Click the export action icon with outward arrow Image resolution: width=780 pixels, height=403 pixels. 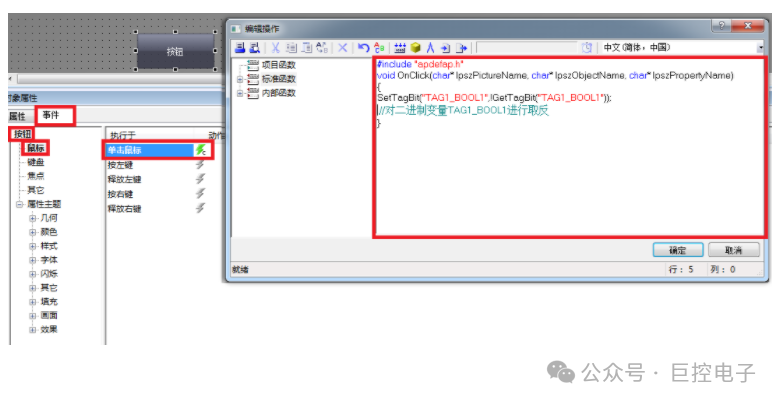[x=461, y=48]
